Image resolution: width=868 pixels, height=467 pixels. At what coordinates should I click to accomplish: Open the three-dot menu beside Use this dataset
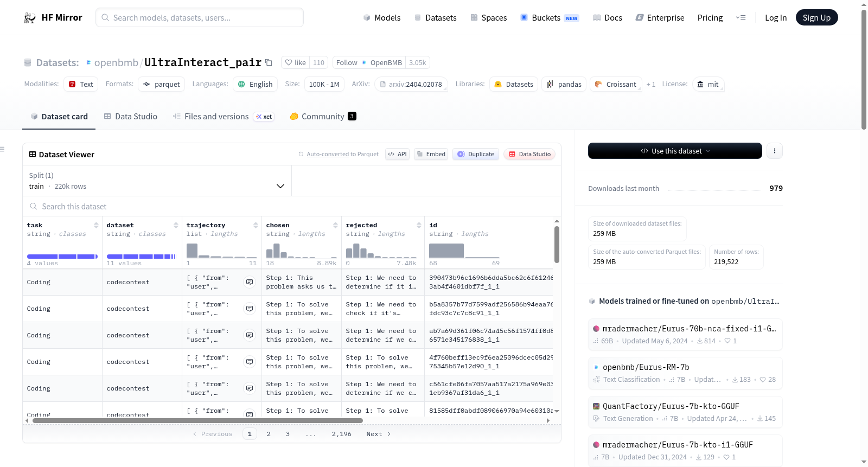(x=775, y=151)
